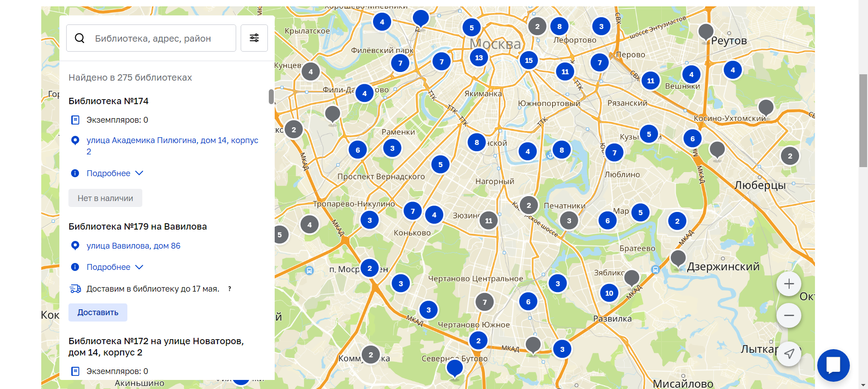Click the library list panel scrollbar thumb

[271, 97]
